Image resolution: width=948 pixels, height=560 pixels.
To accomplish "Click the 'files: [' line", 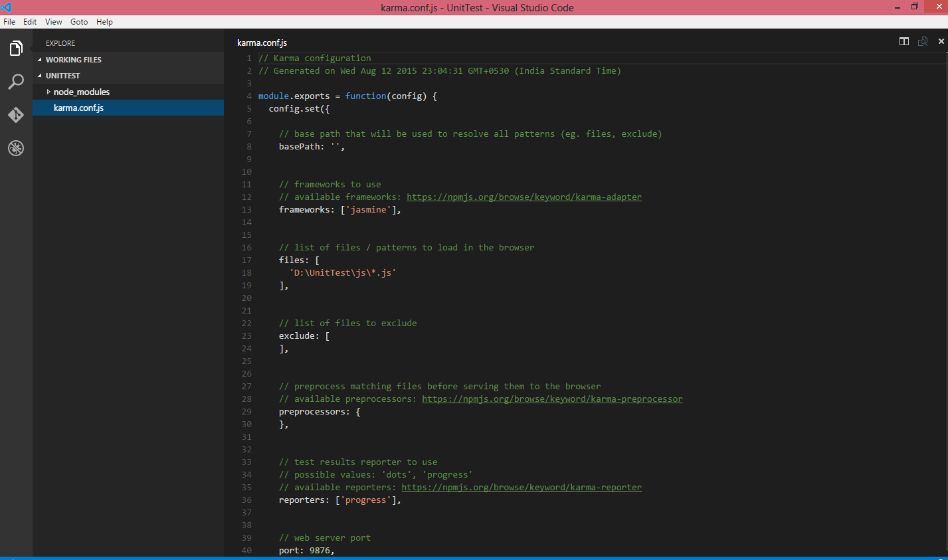I will (299, 260).
